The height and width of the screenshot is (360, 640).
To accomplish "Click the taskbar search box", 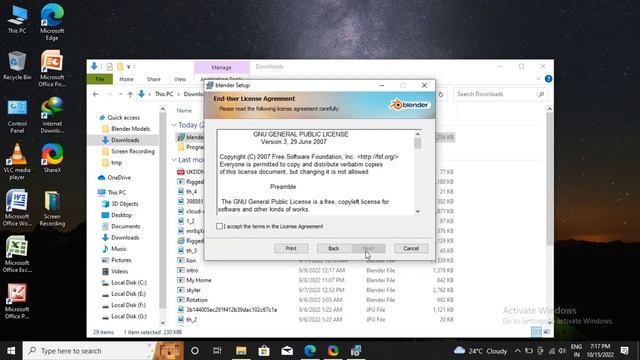I will (x=103, y=351).
